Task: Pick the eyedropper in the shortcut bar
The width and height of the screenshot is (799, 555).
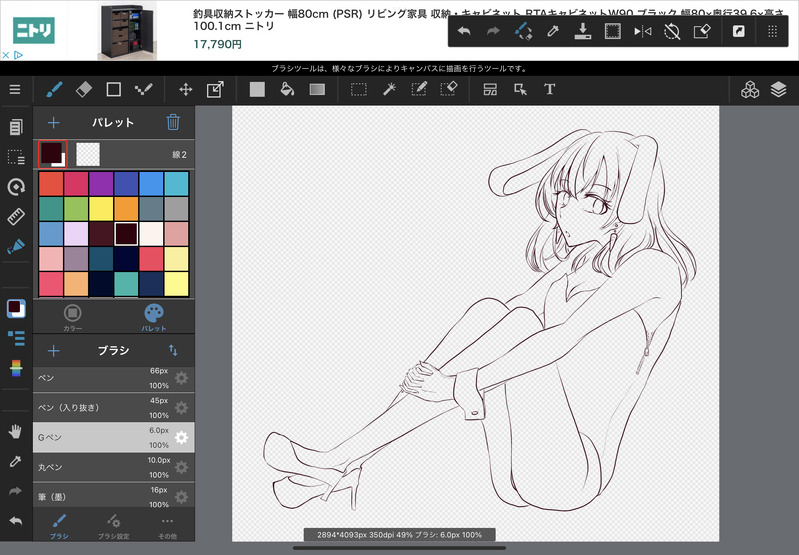Action: [x=553, y=32]
